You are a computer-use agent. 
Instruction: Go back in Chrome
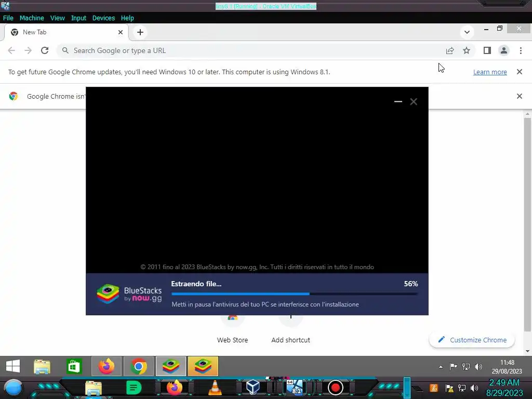tap(11, 50)
